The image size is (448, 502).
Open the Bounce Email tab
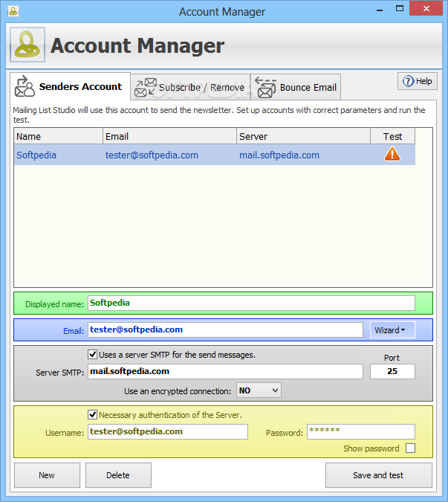click(x=296, y=87)
